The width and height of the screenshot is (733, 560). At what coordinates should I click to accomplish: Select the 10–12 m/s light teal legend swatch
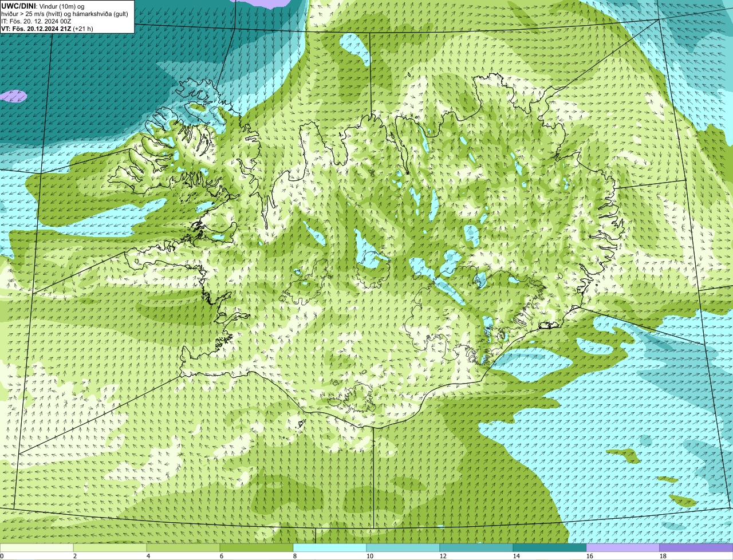(403, 547)
